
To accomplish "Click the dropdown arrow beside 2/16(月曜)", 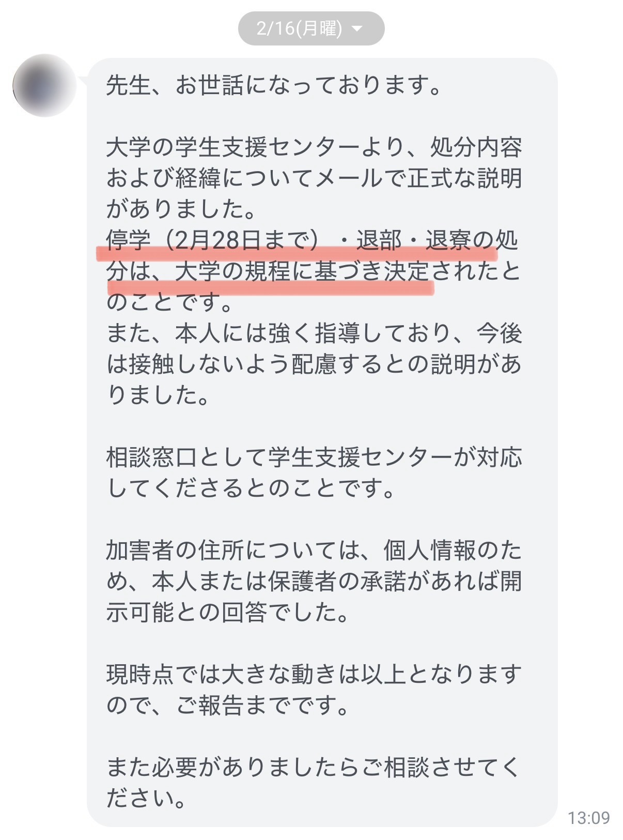I will [x=357, y=28].
